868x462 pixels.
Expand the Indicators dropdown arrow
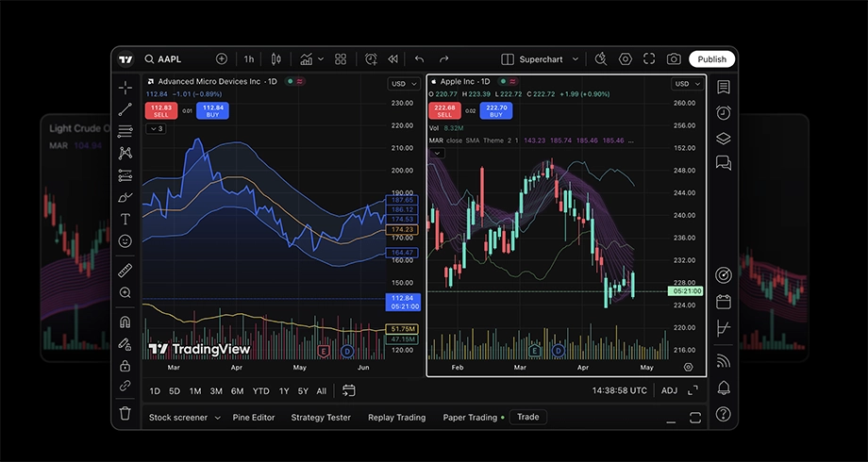pyautogui.click(x=321, y=59)
